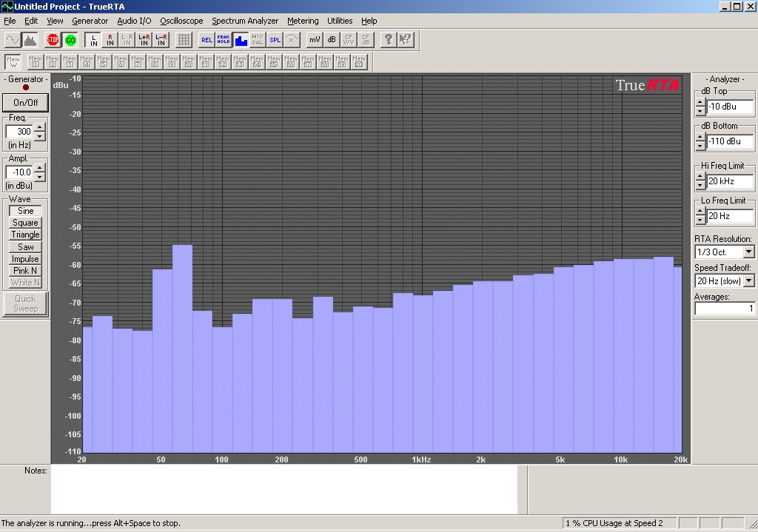
Task: Select the L+R IN input icon
Action: [144, 40]
